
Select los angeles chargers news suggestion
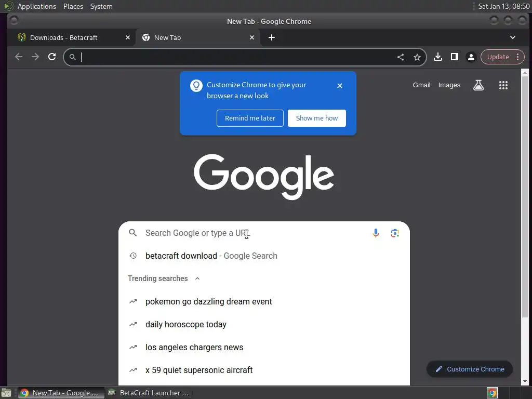click(x=264, y=348)
